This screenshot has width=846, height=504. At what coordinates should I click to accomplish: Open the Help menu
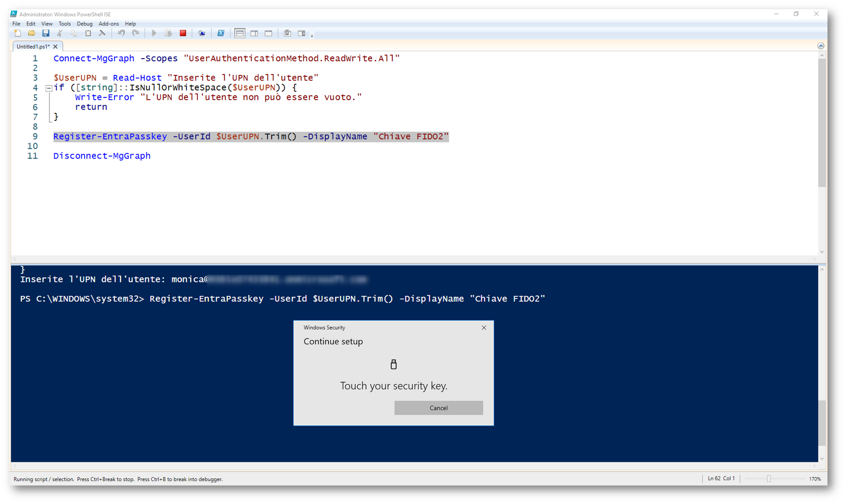tap(130, 24)
